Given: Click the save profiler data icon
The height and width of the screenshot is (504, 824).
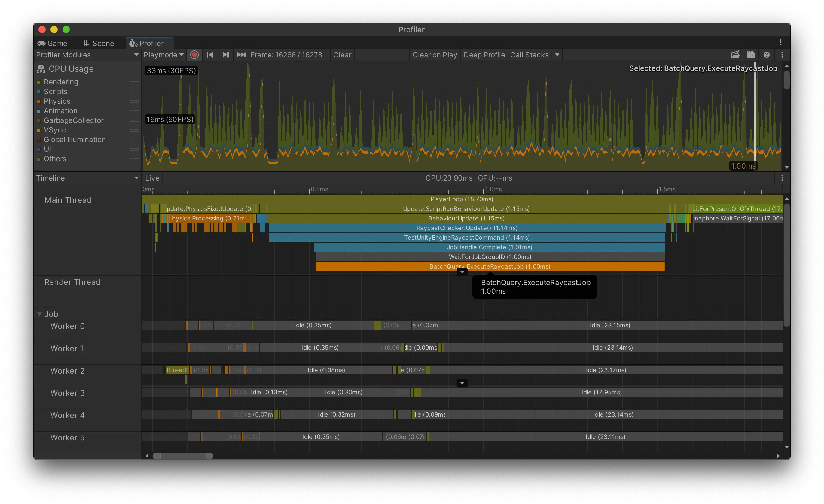Looking at the screenshot, I should pos(751,55).
